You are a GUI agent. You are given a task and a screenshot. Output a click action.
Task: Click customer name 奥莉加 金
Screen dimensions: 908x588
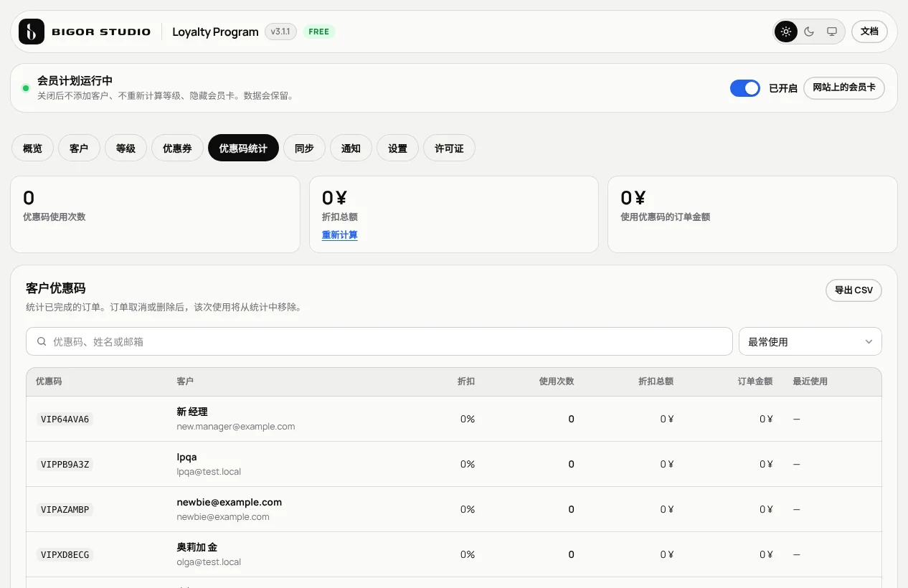pos(197,547)
